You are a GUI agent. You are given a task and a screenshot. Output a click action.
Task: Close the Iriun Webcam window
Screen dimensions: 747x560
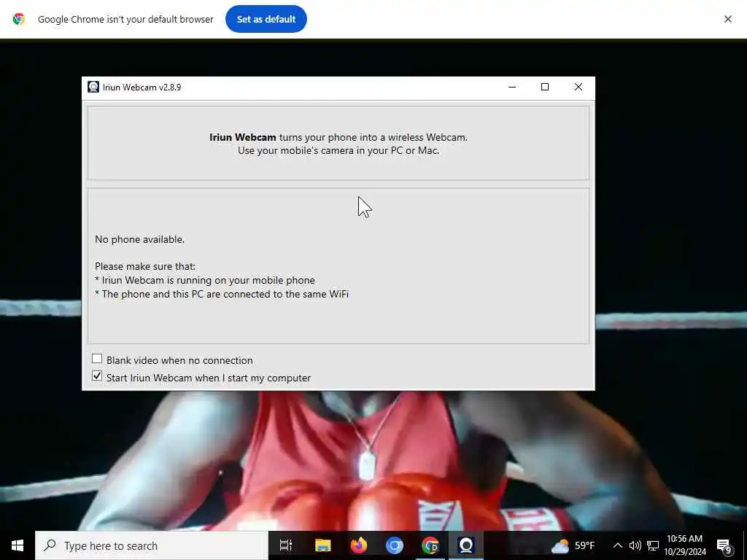pos(578,87)
